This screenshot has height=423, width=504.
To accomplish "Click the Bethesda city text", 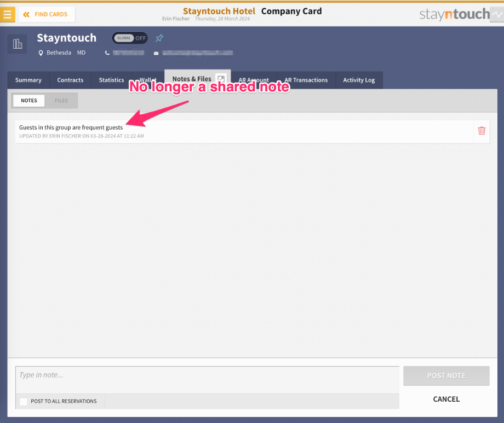I will tap(59, 53).
